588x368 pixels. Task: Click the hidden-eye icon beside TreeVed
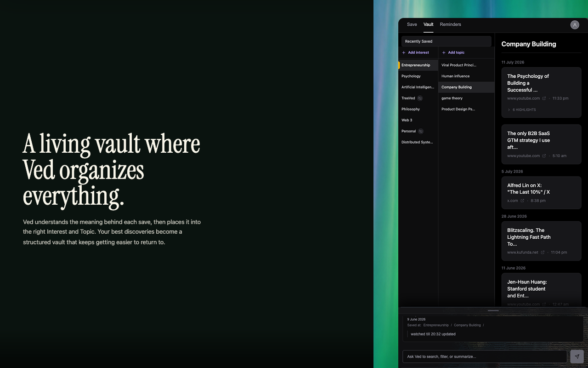click(x=420, y=98)
